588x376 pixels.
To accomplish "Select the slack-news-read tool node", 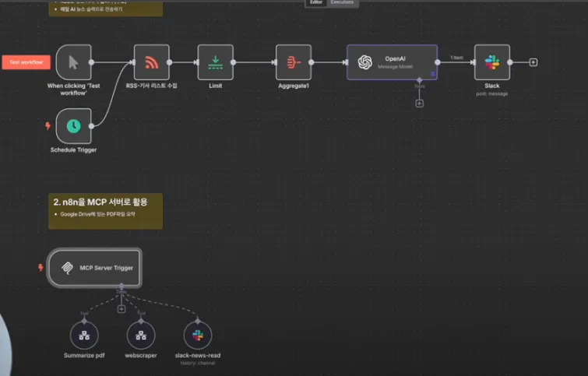I will (198, 335).
